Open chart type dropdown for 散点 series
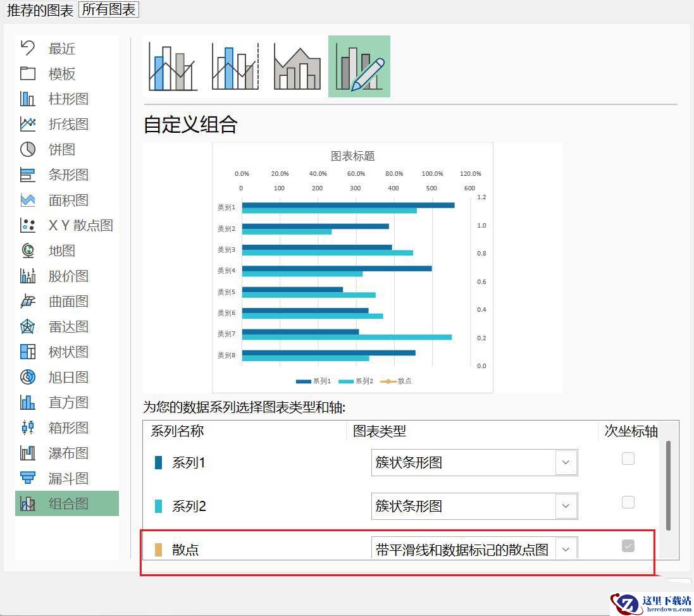The image size is (694, 616). tap(566, 549)
